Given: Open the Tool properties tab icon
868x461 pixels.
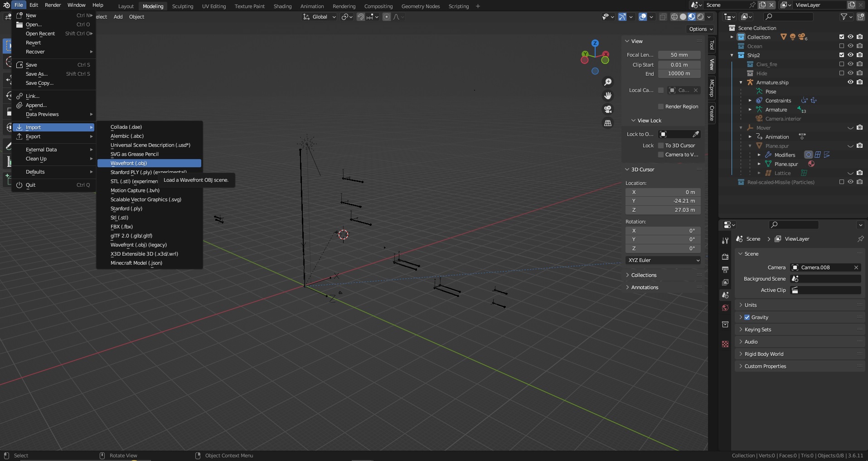Looking at the screenshot, I should pyautogui.click(x=725, y=241).
